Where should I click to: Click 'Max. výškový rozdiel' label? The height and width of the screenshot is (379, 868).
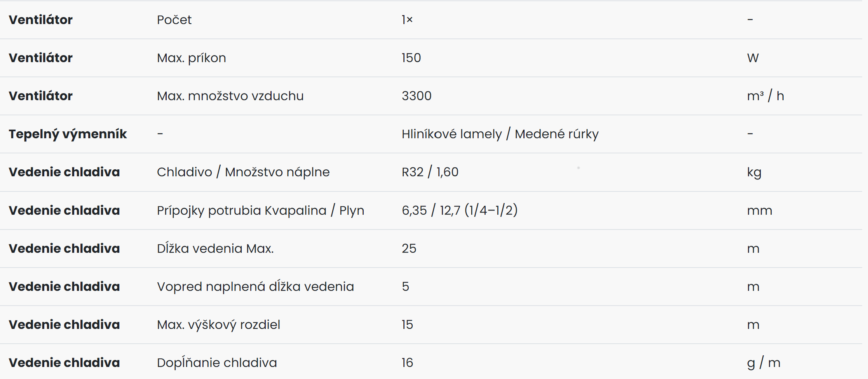pos(218,325)
